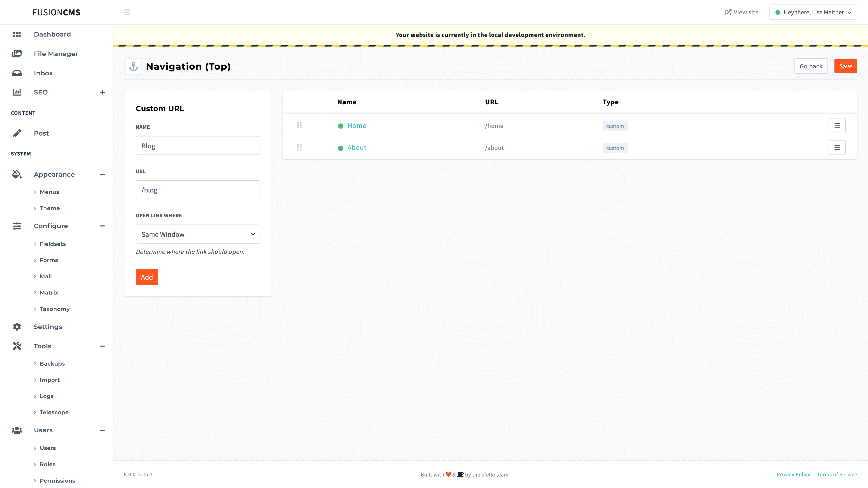Click the Inbox tray icon

(17, 73)
